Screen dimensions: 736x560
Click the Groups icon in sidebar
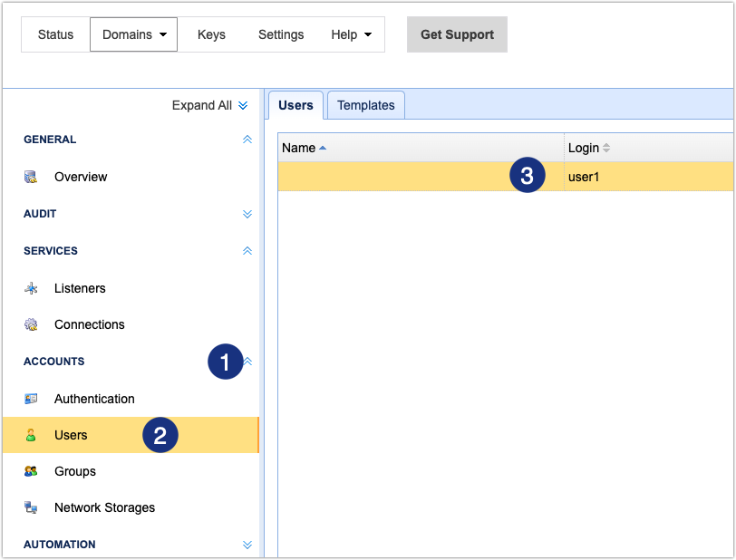pos(31,471)
